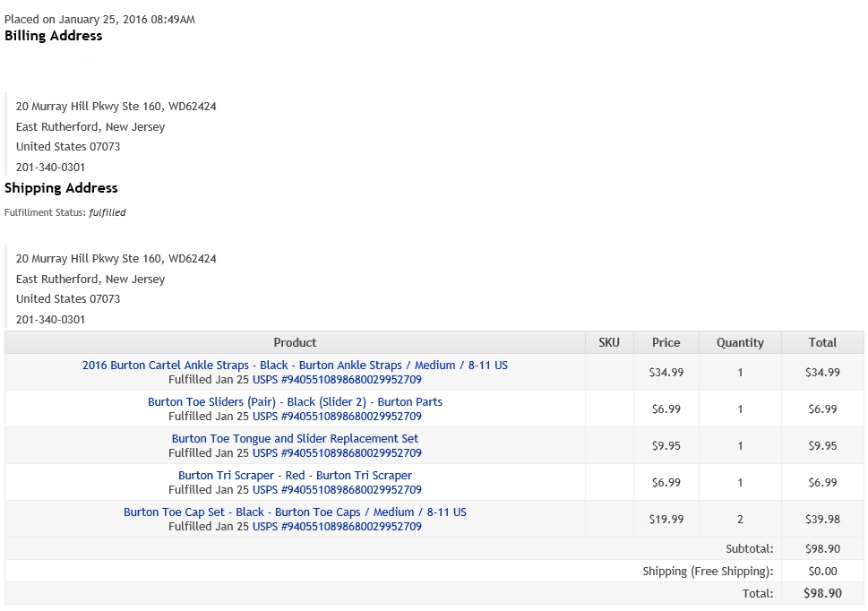The width and height of the screenshot is (868, 611).
Task: Click 'Fulfilled Jan 25' under Toe Sliders (Pair)
Action: coord(209,417)
